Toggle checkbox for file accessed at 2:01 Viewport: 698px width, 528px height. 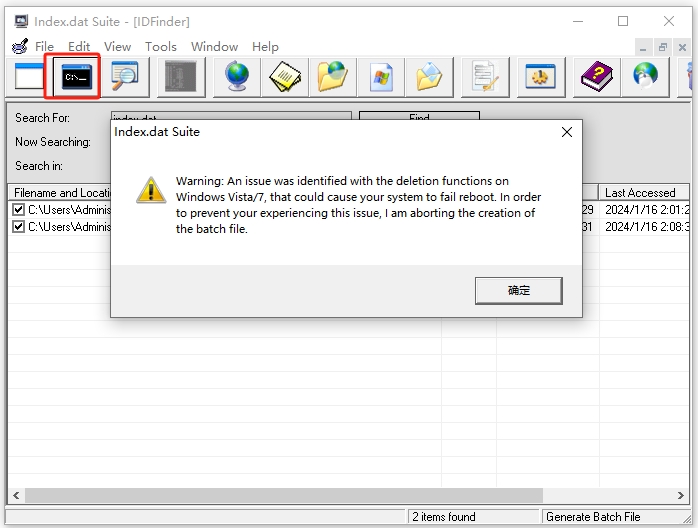tap(18, 210)
